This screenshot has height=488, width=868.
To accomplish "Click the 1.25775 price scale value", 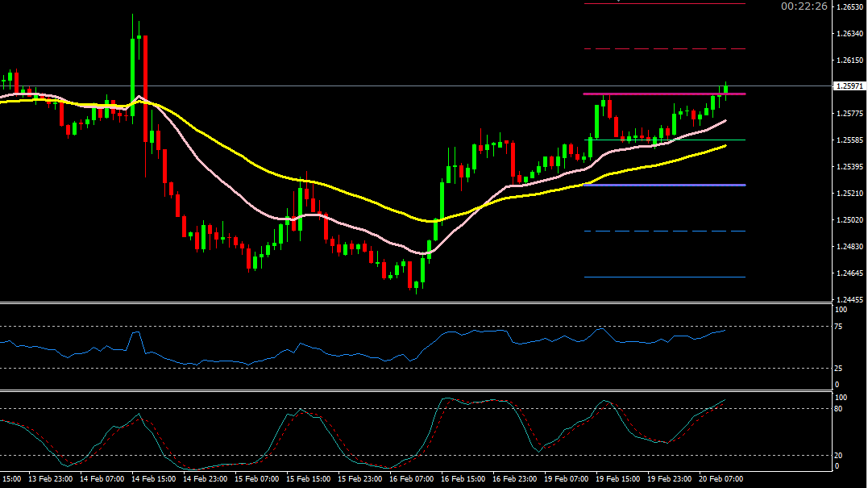I will (849, 113).
